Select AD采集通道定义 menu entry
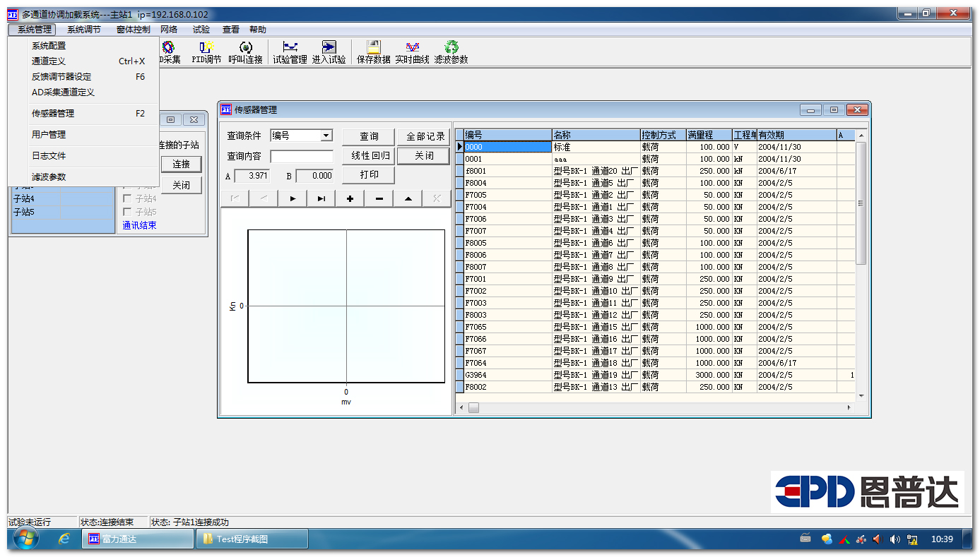Image resolution: width=980 pixels, height=557 pixels. 84,92
